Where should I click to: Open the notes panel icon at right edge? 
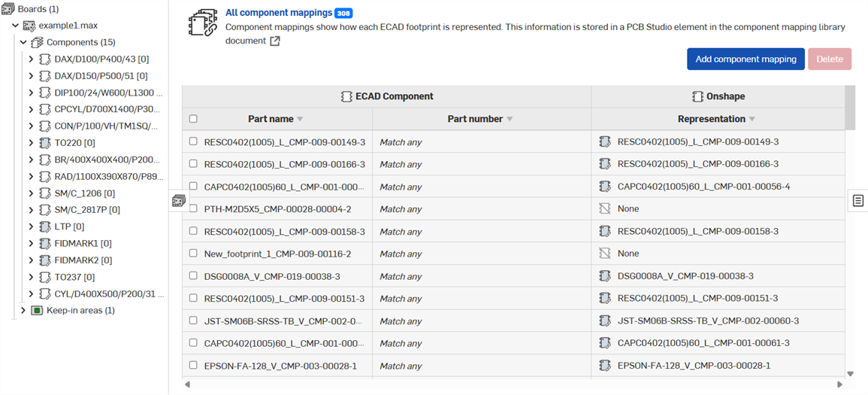[858, 200]
